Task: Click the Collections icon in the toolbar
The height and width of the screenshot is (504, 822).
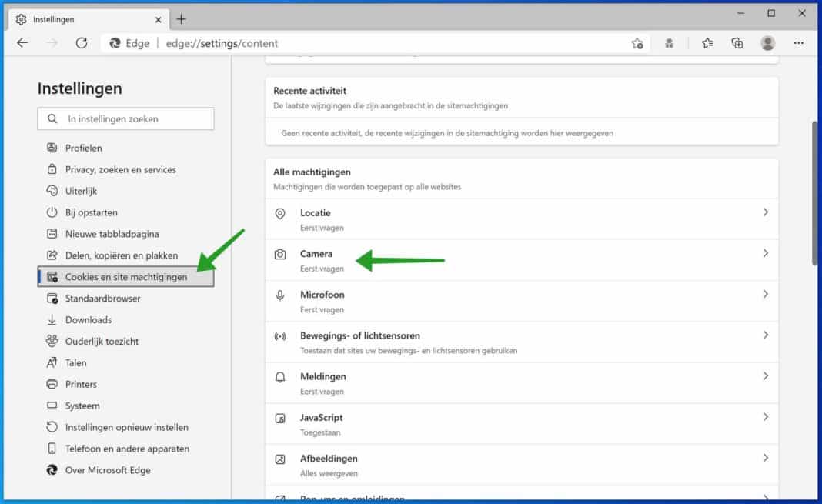Action: [737, 43]
